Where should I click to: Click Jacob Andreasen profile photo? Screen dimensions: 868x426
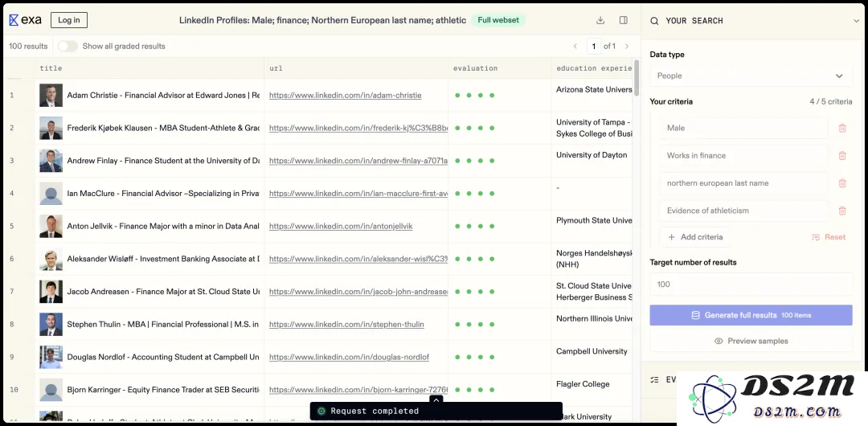(51, 292)
